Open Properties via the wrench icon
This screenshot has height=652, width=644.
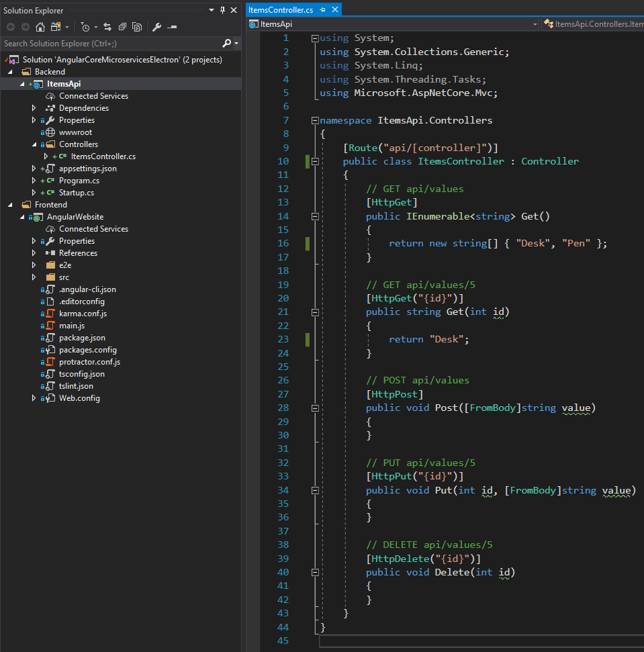[x=157, y=27]
